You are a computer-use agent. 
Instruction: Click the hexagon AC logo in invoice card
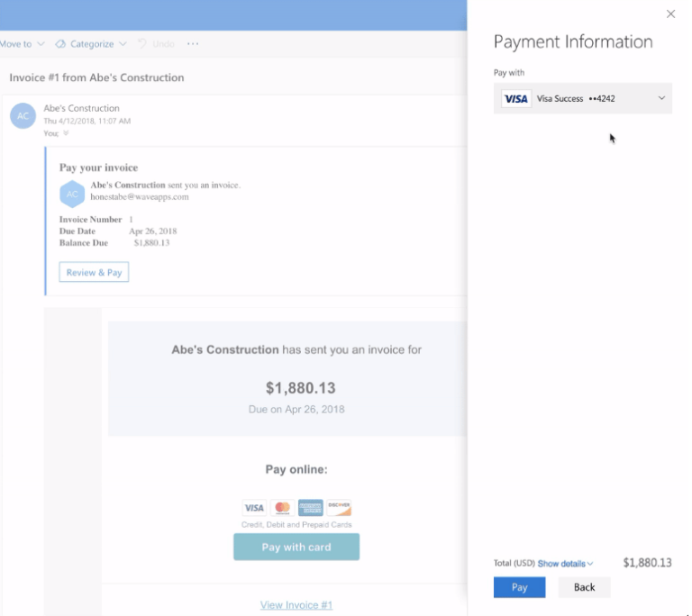click(72, 194)
